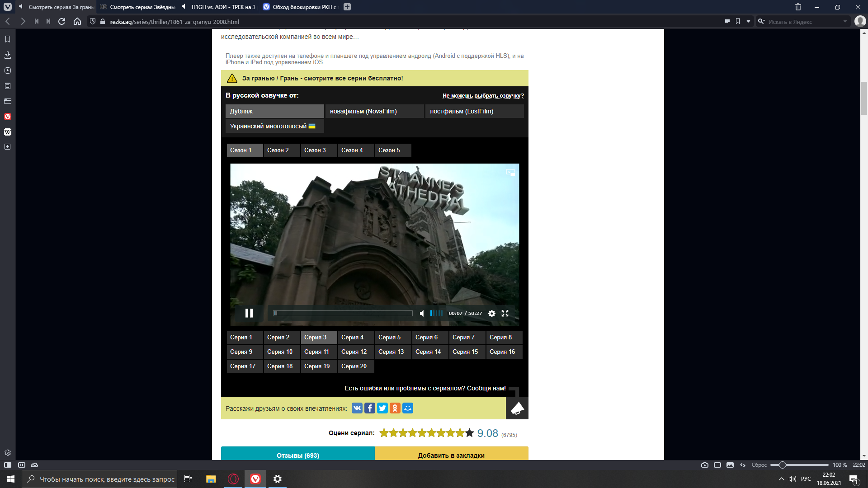The height and width of the screenshot is (488, 868).
Task: Choose постфильм (LostFilm) voiceover
Action: (x=475, y=111)
